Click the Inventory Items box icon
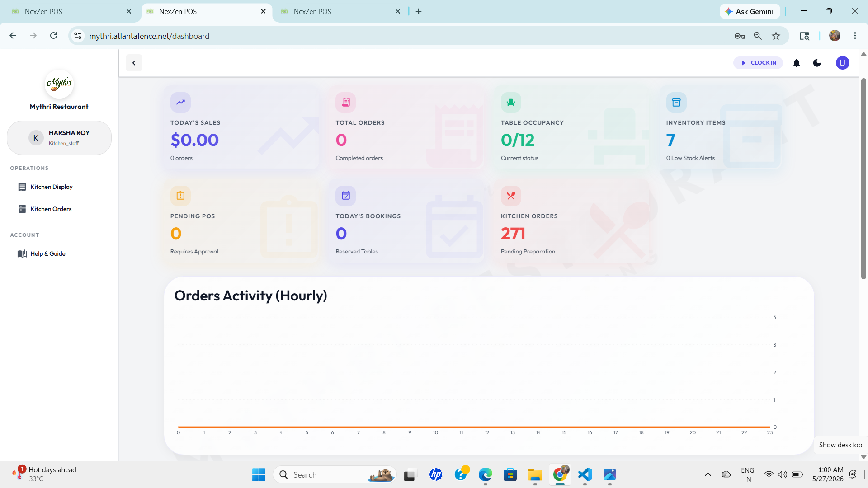 pyautogui.click(x=676, y=102)
